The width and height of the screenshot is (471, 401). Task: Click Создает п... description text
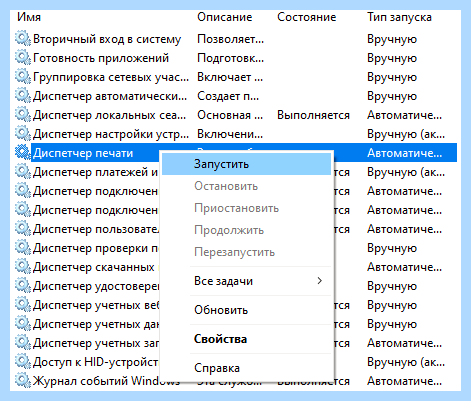[x=228, y=96]
